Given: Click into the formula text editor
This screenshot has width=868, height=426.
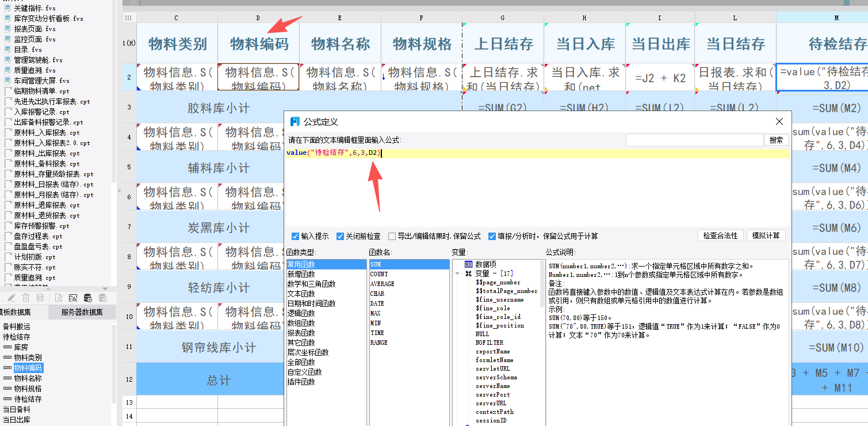Looking at the screenshot, I should tap(537, 187).
